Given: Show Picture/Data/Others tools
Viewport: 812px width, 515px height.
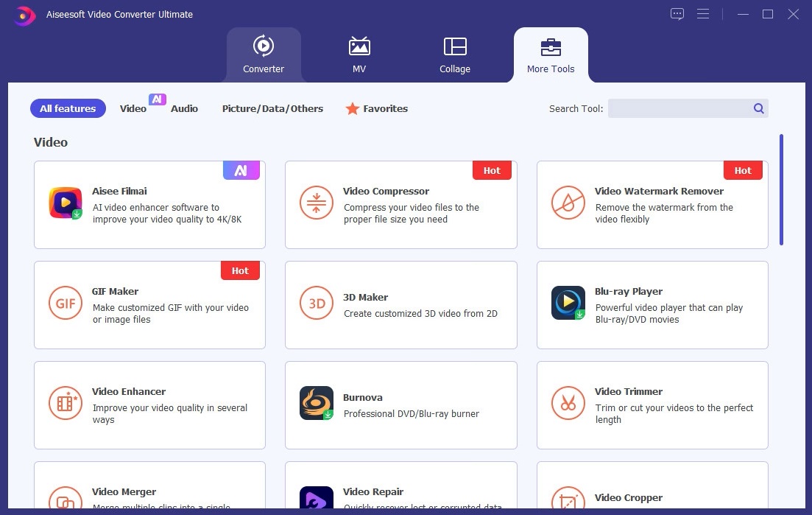Looking at the screenshot, I should point(272,108).
